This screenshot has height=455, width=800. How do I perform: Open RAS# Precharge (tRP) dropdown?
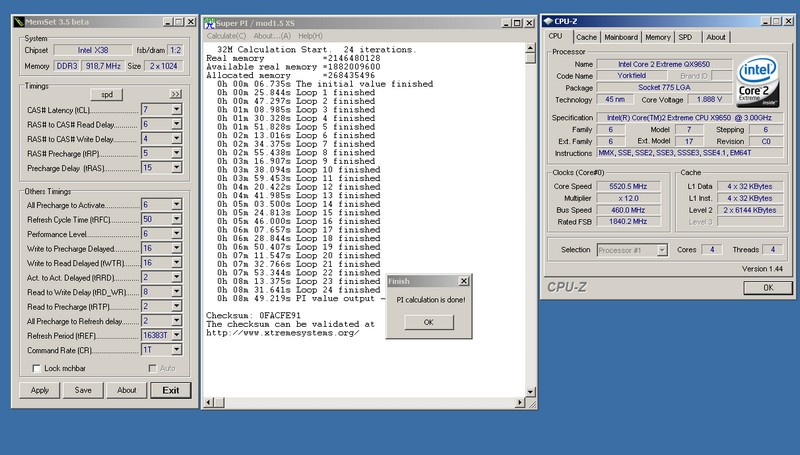177,153
